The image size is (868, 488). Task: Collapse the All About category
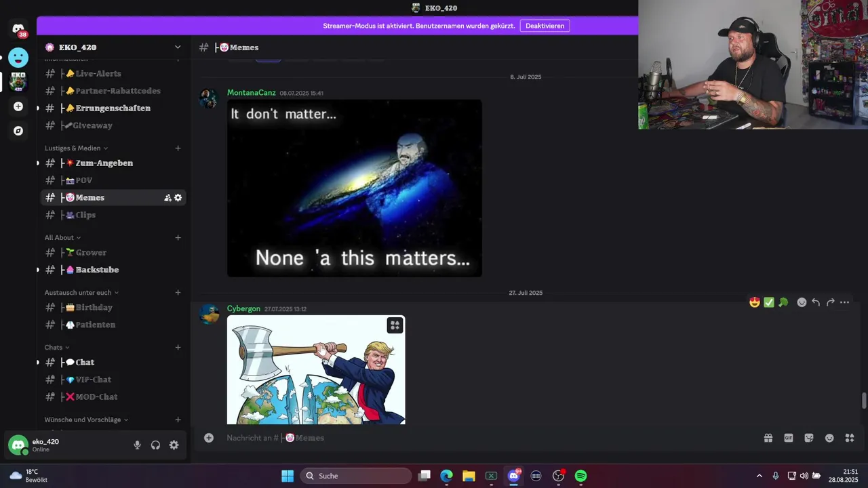point(62,237)
